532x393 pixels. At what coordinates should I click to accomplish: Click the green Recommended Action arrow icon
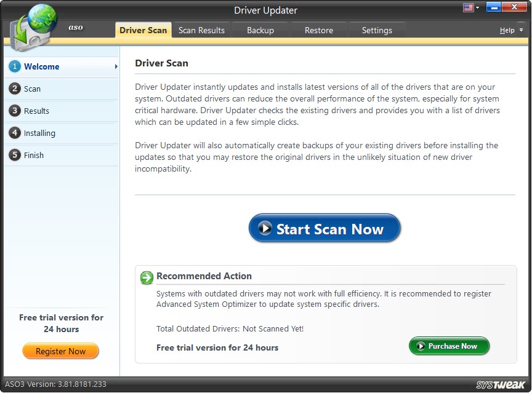[147, 278]
